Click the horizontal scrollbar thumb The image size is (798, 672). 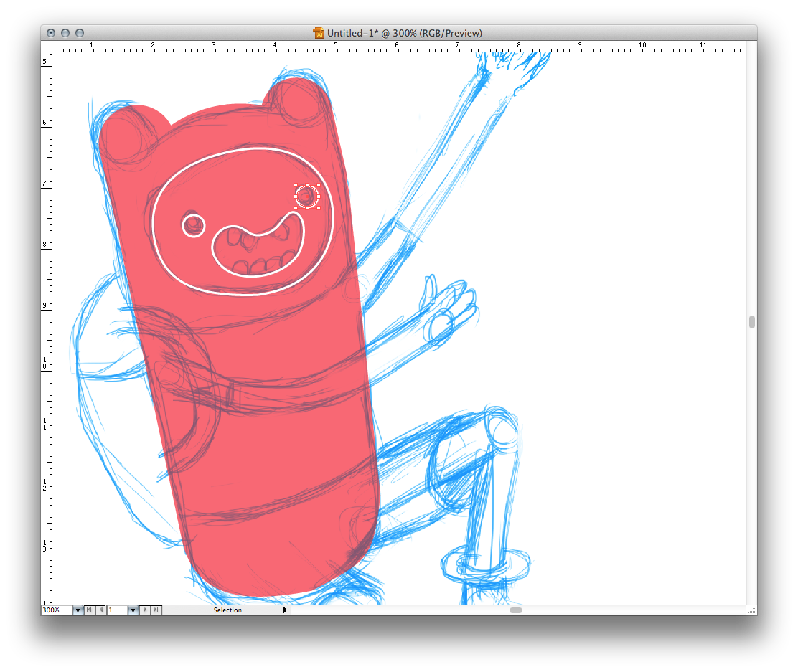point(515,610)
